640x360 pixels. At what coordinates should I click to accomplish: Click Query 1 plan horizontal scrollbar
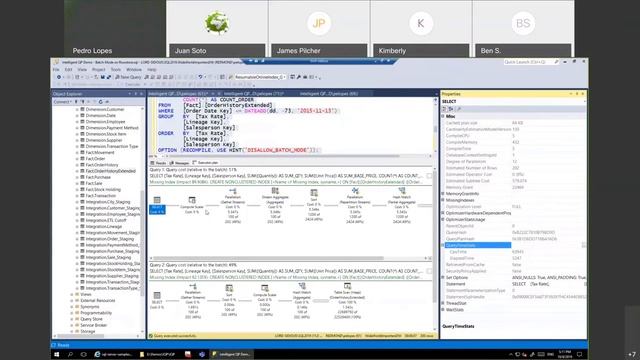pyautogui.click(x=268, y=258)
